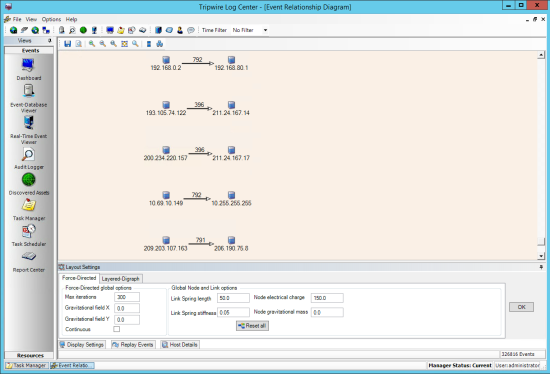Select node 192.168.80.1 in diagram
This screenshot has width=550, height=374.
click(231, 64)
